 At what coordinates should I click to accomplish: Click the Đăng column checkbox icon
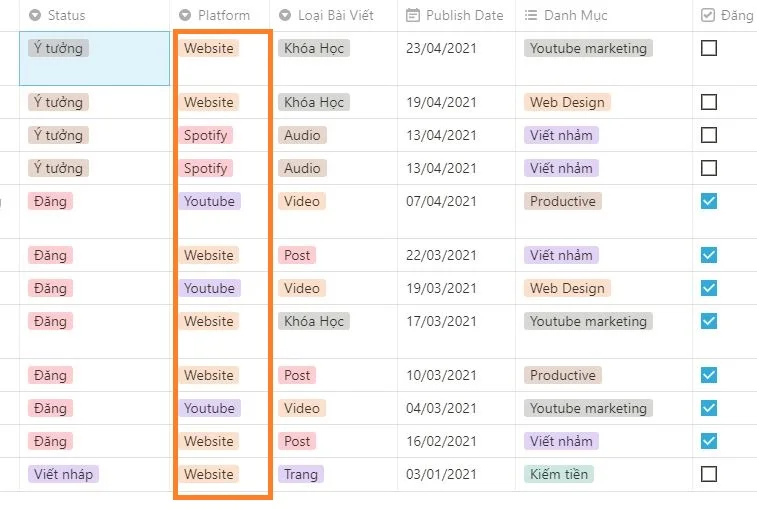click(x=708, y=15)
